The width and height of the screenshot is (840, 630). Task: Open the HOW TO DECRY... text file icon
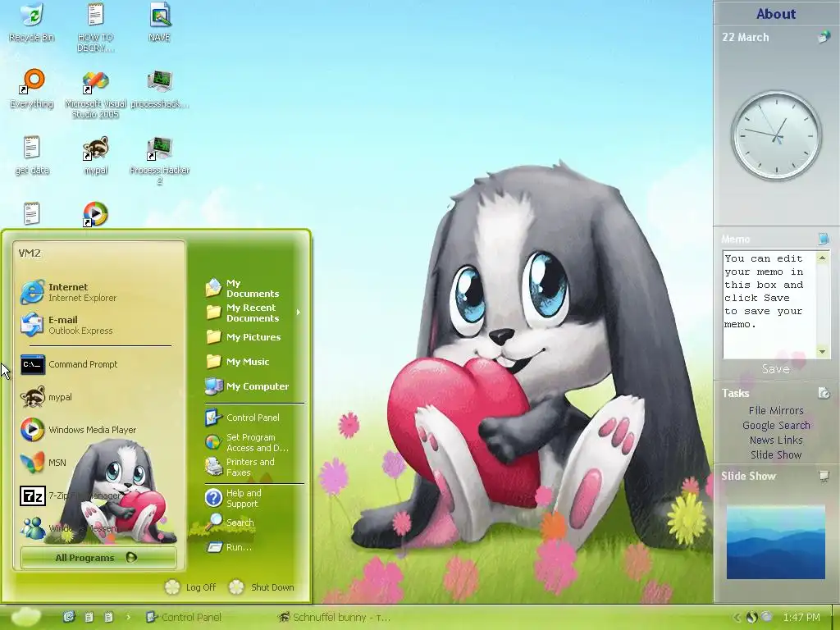click(95, 27)
